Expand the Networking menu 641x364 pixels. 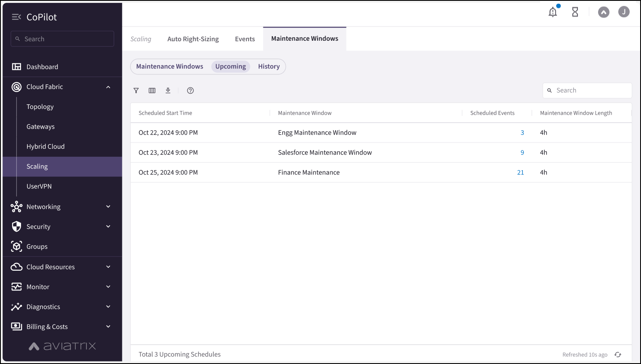click(108, 207)
